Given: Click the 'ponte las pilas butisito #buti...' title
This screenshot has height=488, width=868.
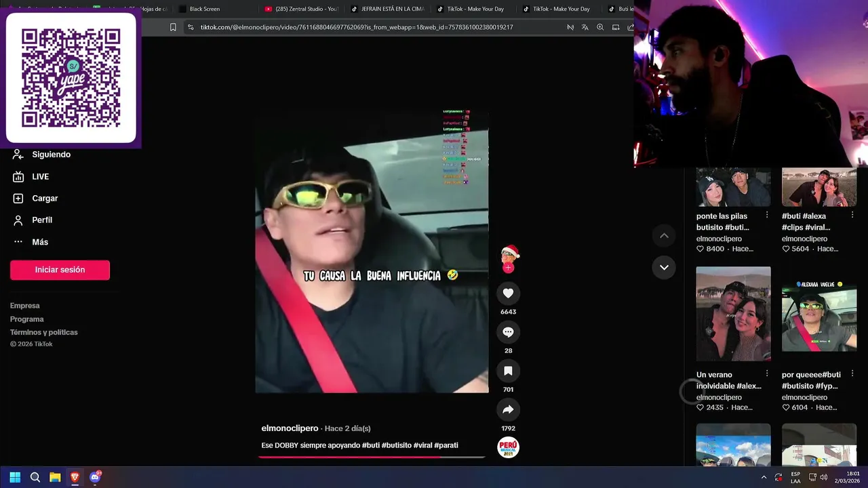Looking at the screenshot, I should point(723,222).
